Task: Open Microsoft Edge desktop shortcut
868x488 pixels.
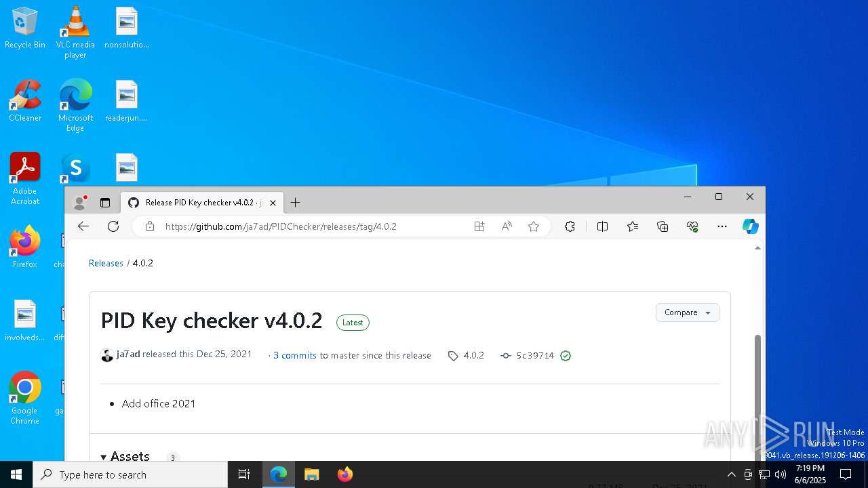Action: [x=75, y=106]
